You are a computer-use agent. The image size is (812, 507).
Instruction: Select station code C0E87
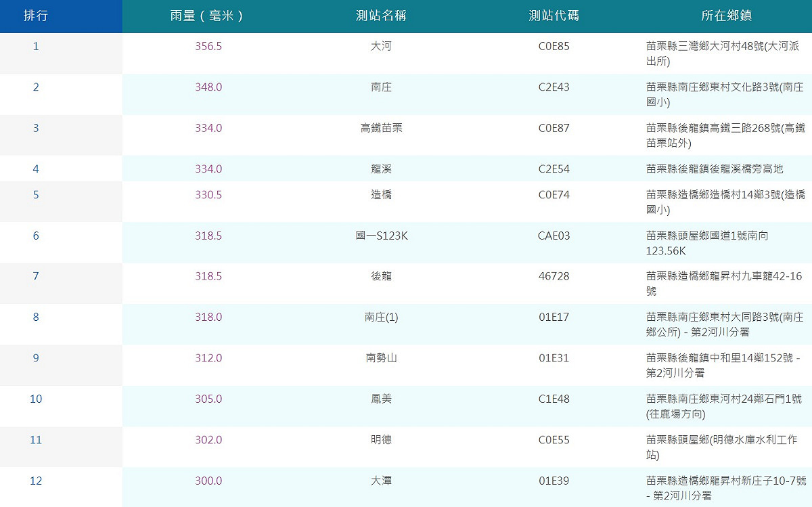pos(554,128)
